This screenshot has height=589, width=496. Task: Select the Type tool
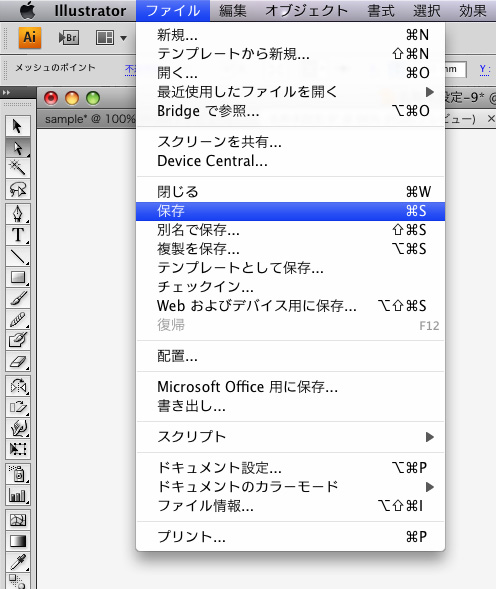click(x=18, y=235)
